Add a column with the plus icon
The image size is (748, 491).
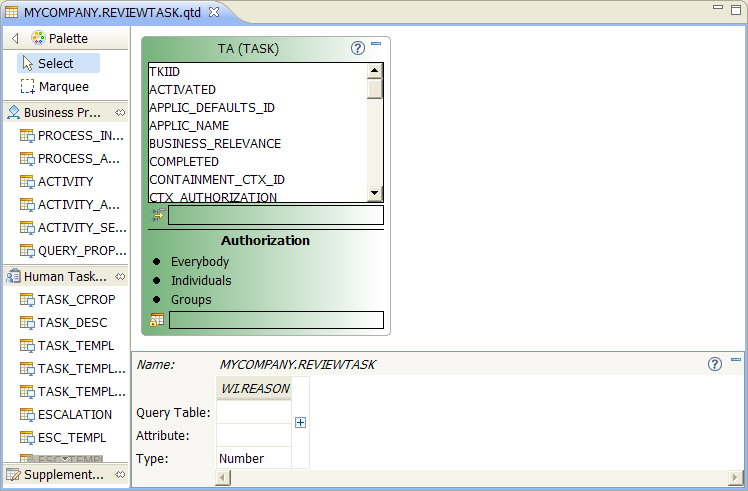pyautogui.click(x=300, y=422)
